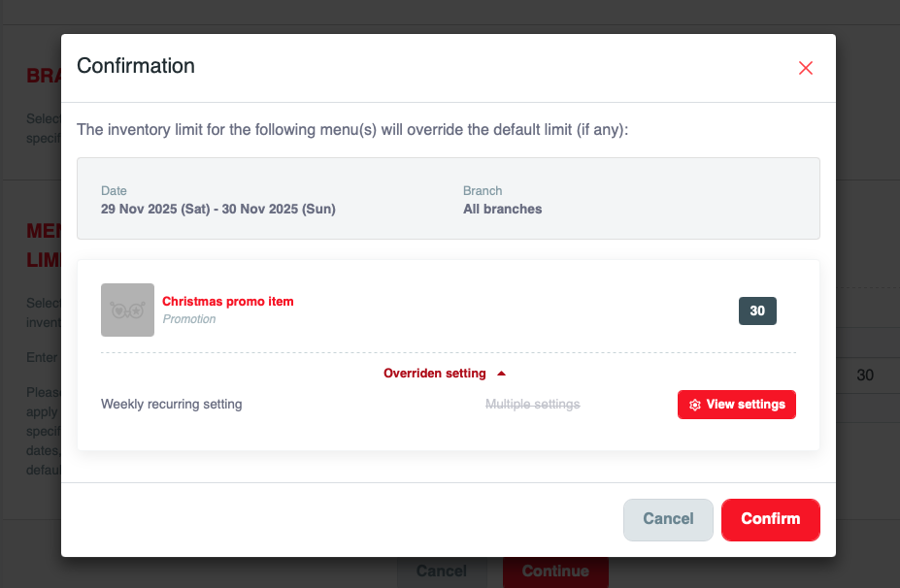Screen dimensions: 900x588
Task: Click the dark 30 inventory limit badge
Action: (757, 311)
